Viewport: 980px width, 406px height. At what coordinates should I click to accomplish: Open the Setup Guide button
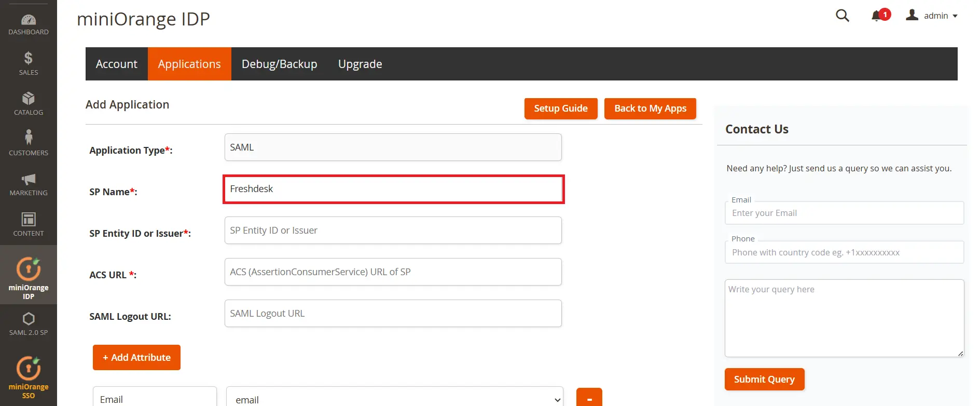coord(561,109)
